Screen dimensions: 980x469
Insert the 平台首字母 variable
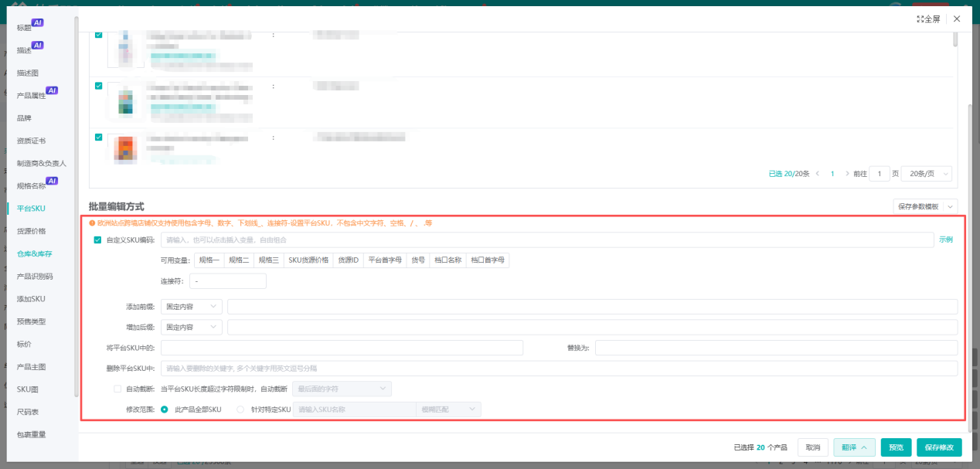pyautogui.click(x=384, y=260)
